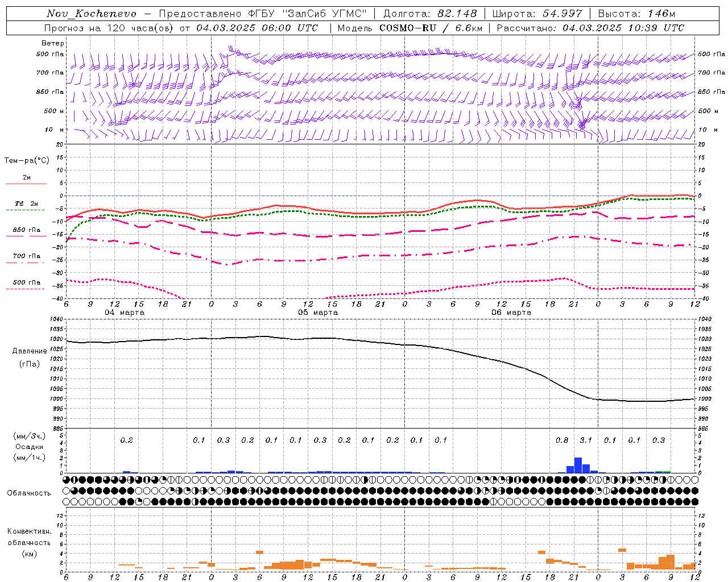Click the 500 гПа dotted legend line in temperature legend

click(x=25, y=289)
